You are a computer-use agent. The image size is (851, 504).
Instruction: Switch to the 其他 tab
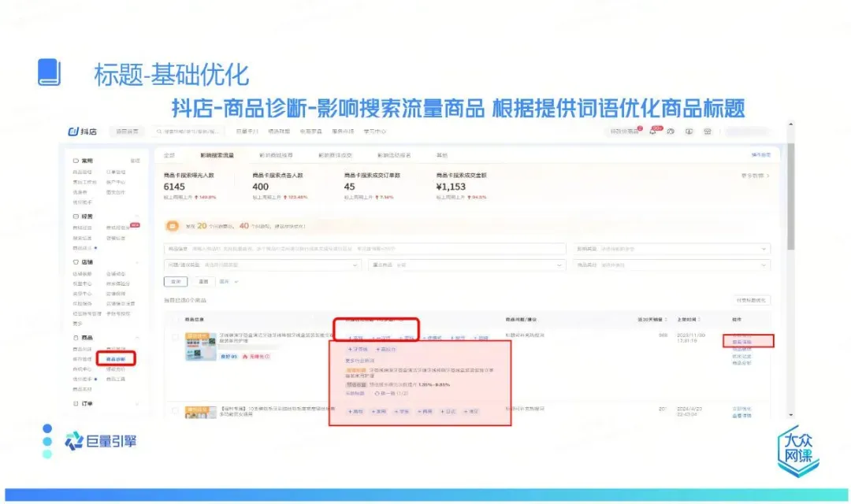pyautogui.click(x=442, y=155)
